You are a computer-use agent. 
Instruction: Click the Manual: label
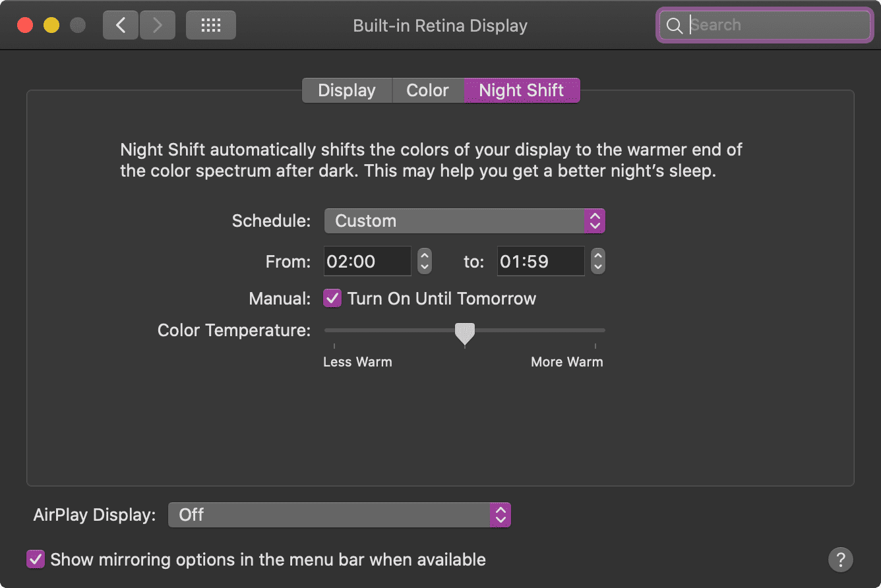pyautogui.click(x=280, y=299)
